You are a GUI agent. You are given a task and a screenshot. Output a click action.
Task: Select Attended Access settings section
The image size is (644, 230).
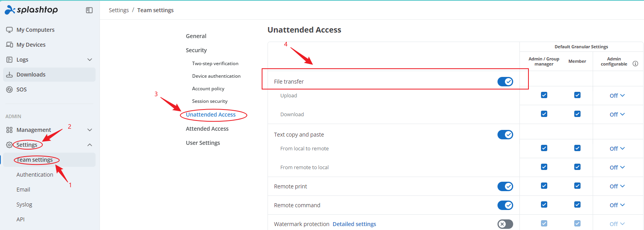click(x=207, y=129)
